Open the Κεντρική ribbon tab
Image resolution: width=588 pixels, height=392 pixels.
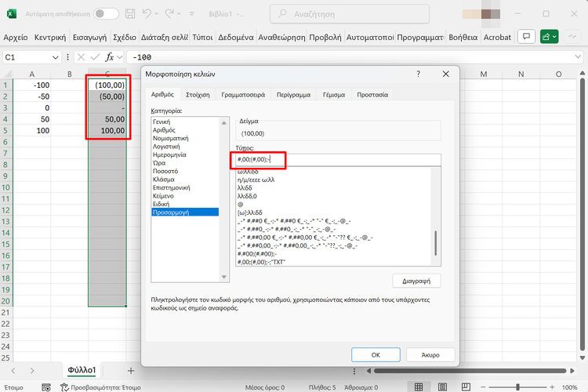(50, 37)
